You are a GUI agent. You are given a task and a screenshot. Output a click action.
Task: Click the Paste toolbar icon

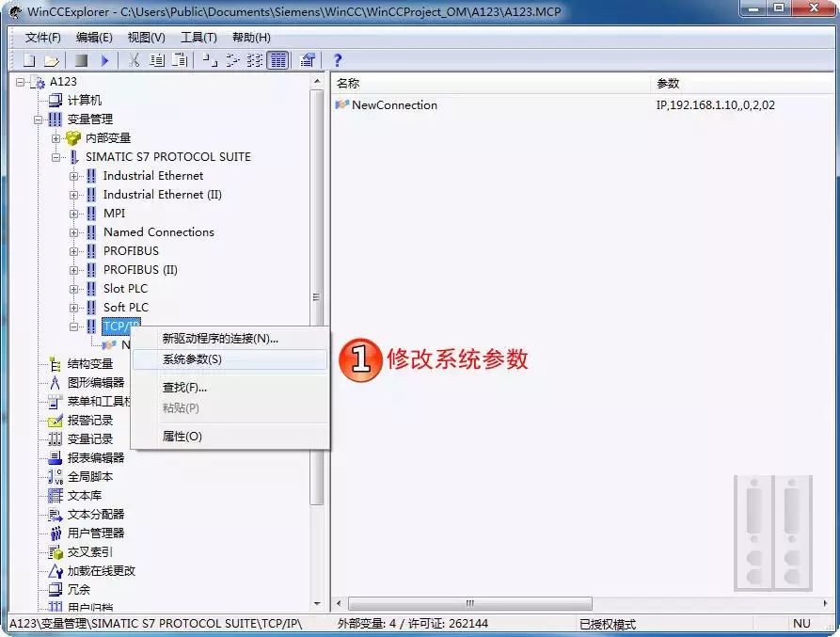tap(180, 60)
